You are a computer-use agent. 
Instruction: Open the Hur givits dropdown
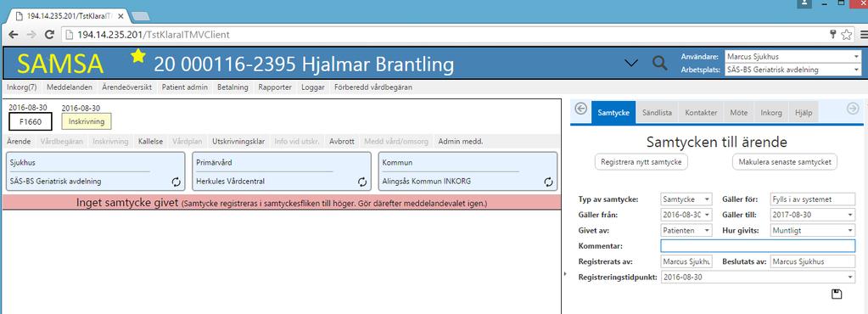tap(850, 230)
